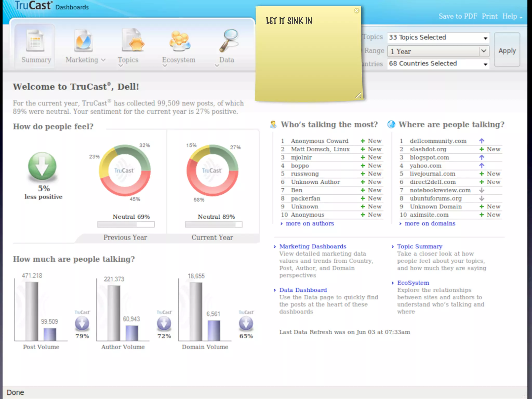The image size is (532, 399).
Task: Open the more on authors link
Action: coord(309,223)
